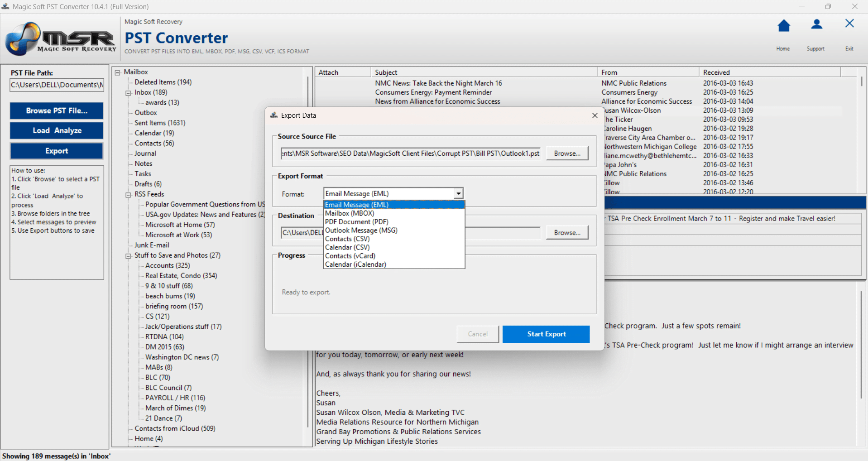Open the Format dropdown arrow

pos(459,194)
